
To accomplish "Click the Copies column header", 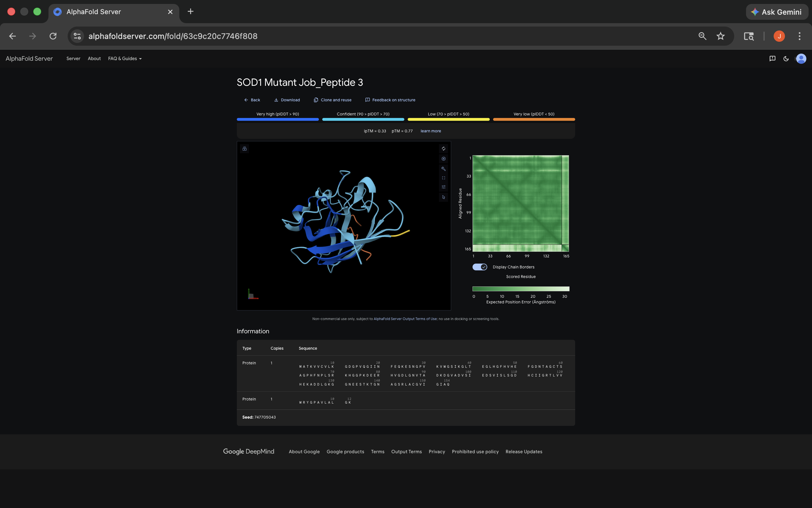I will pos(277,349).
